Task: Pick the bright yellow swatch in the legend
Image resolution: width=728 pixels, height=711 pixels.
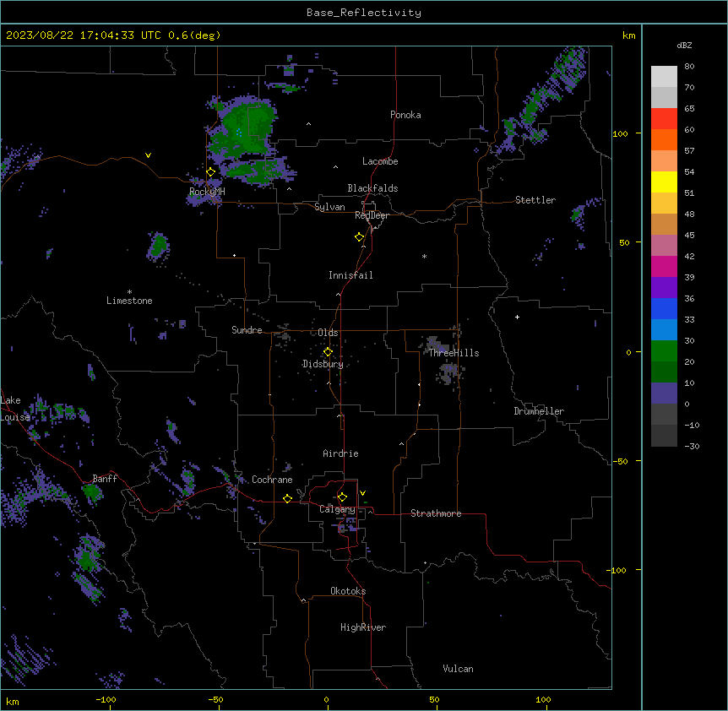Action: [664, 182]
